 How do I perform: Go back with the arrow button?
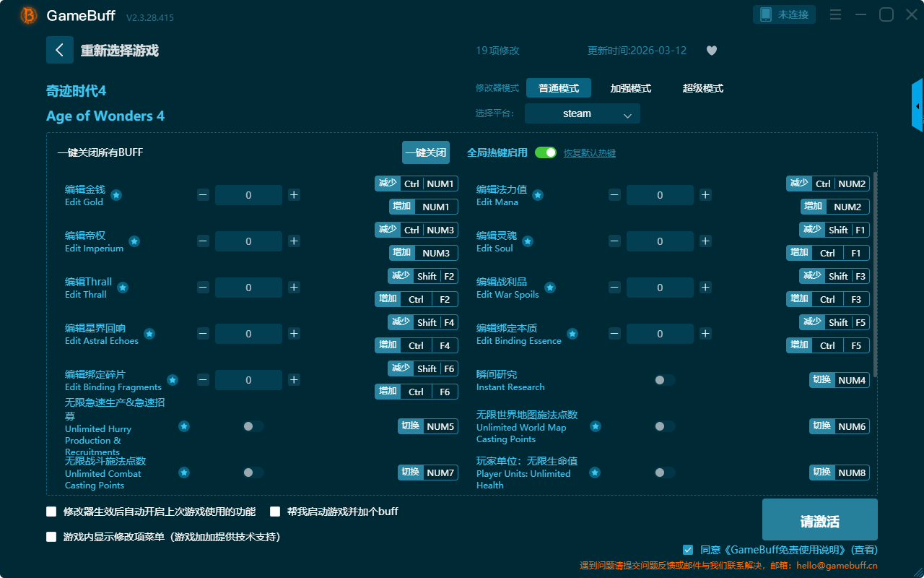click(60, 50)
